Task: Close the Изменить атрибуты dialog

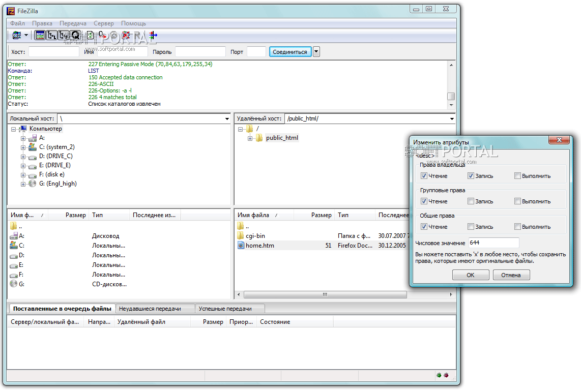Action: pyautogui.click(x=559, y=140)
